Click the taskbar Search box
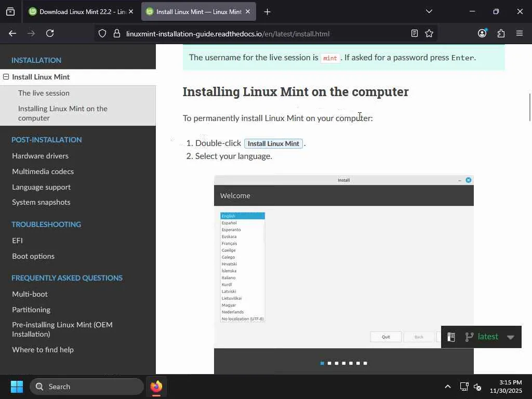 coord(87,387)
